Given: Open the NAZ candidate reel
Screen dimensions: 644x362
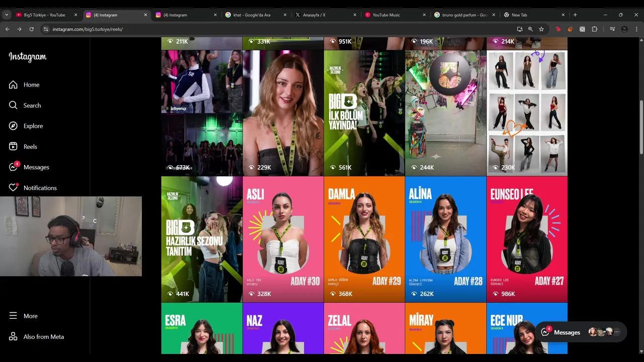Looking at the screenshot, I should coord(283,328).
